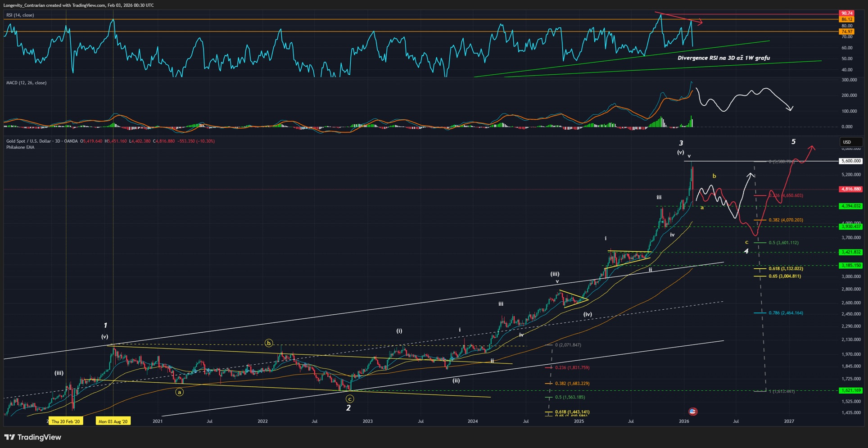
Task: Click the 2024 label on the time axis
Action: 473,421
